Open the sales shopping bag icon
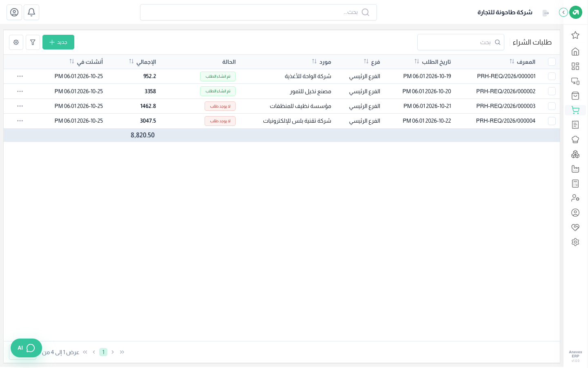The width and height of the screenshot is (588, 368). point(575,96)
